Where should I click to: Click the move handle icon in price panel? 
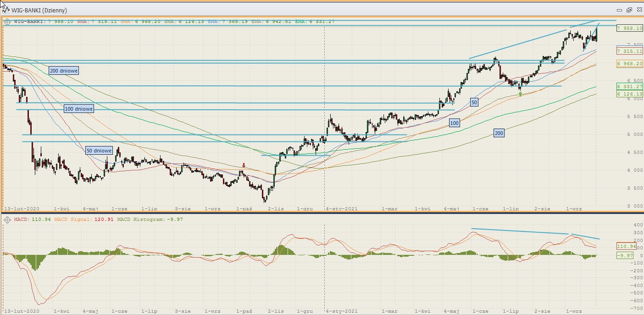coord(7,21)
